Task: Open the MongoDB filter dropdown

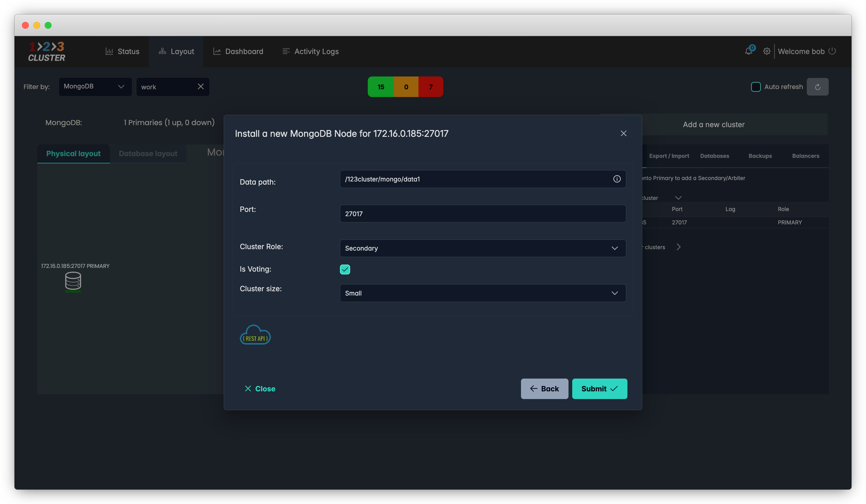Action: click(95, 86)
